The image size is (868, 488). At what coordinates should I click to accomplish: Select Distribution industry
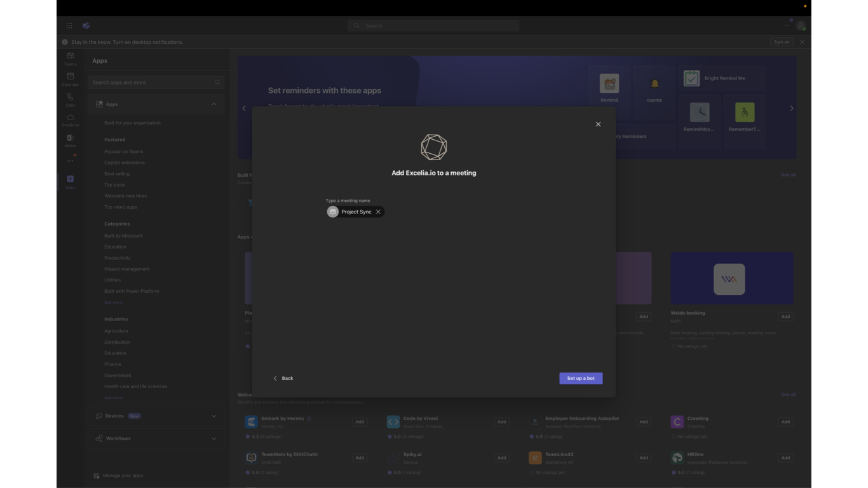[117, 342]
